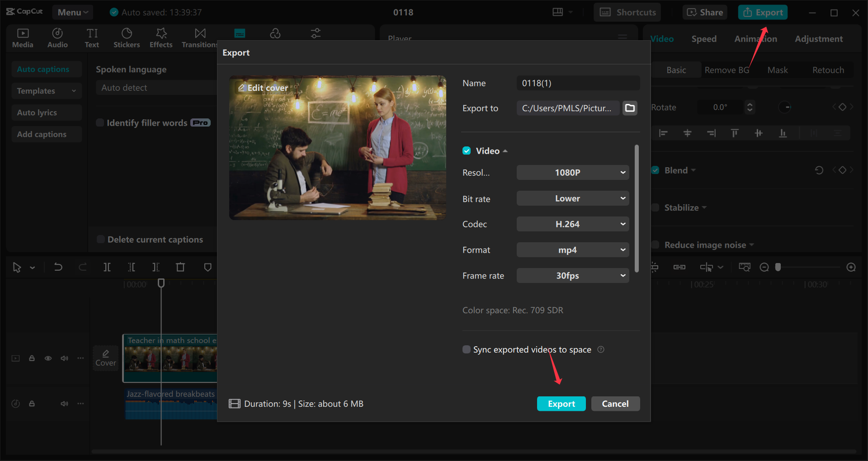Select the Audio panel icon

pyautogui.click(x=57, y=38)
